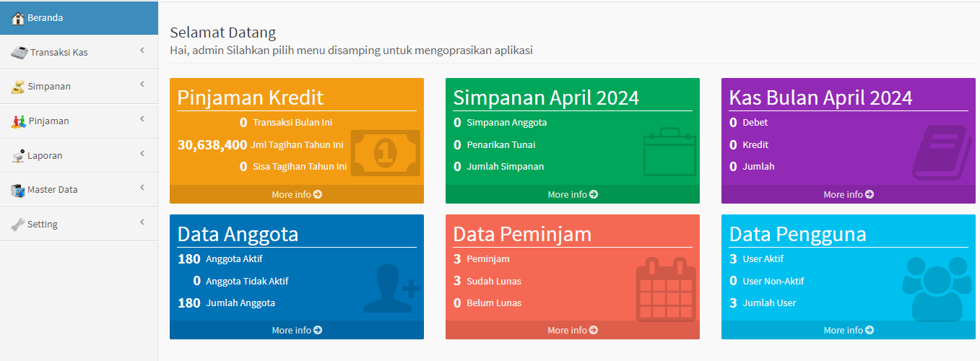980x361 pixels.
Task: Click the Setting wrench icon
Action: [18, 224]
